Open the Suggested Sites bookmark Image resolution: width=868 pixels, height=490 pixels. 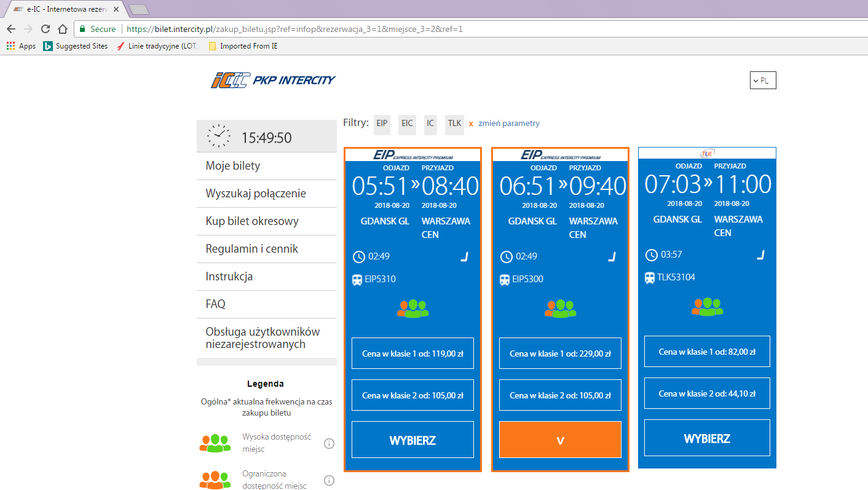click(75, 46)
